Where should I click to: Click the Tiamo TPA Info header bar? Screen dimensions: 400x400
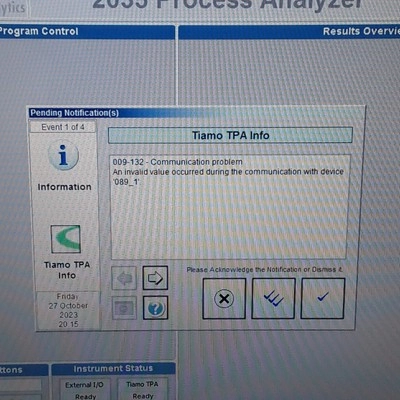[x=230, y=135]
